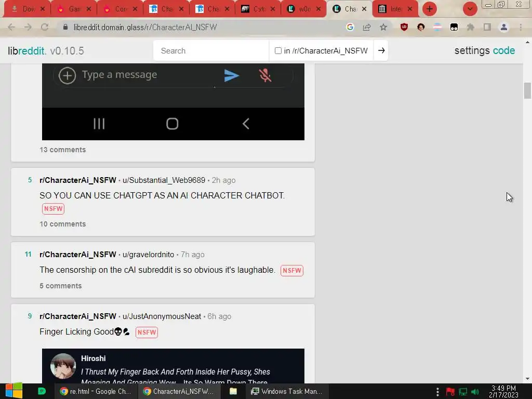This screenshot has width=532, height=399.
Task: Open Windows Task Manager from taskbar
Action: 287,391
